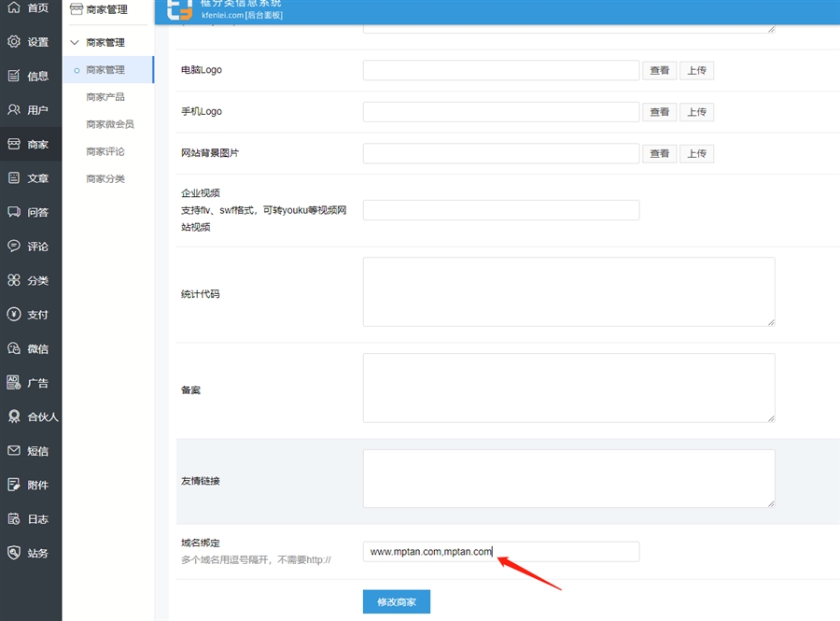Open the 站务 site affairs icon
Image resolution: width=840 pixels, height=621 pixels.
click(13, 553)
